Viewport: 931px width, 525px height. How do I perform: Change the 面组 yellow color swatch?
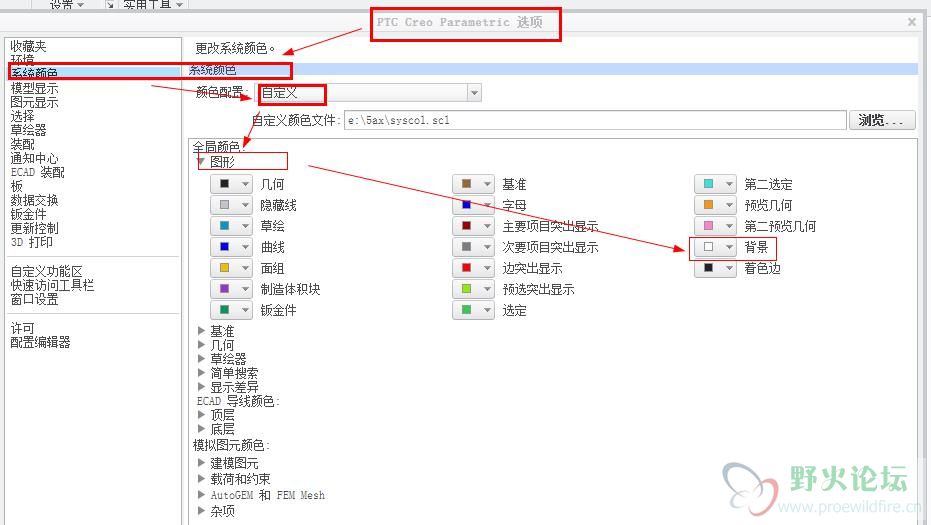(232, 268)
